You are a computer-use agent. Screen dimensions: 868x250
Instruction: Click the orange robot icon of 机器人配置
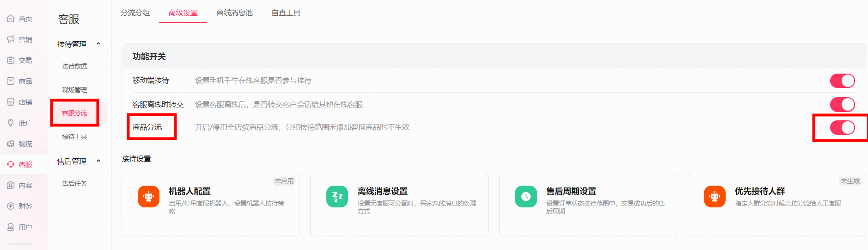pyautogui.click(x=148, y=196)
